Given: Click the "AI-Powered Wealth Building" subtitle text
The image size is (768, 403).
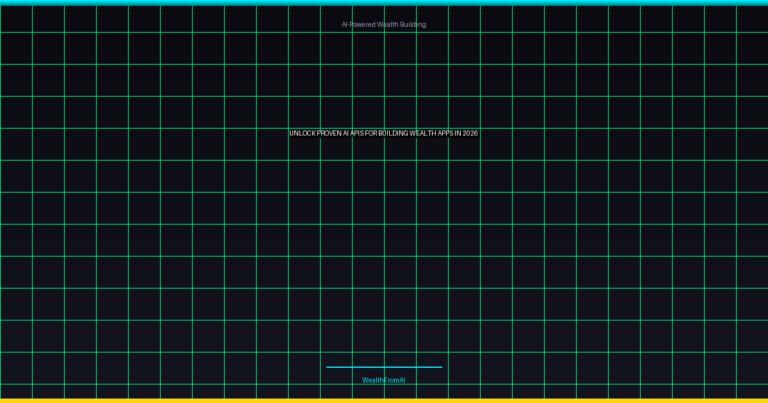Looking at the screenshot, I should 384,24.
